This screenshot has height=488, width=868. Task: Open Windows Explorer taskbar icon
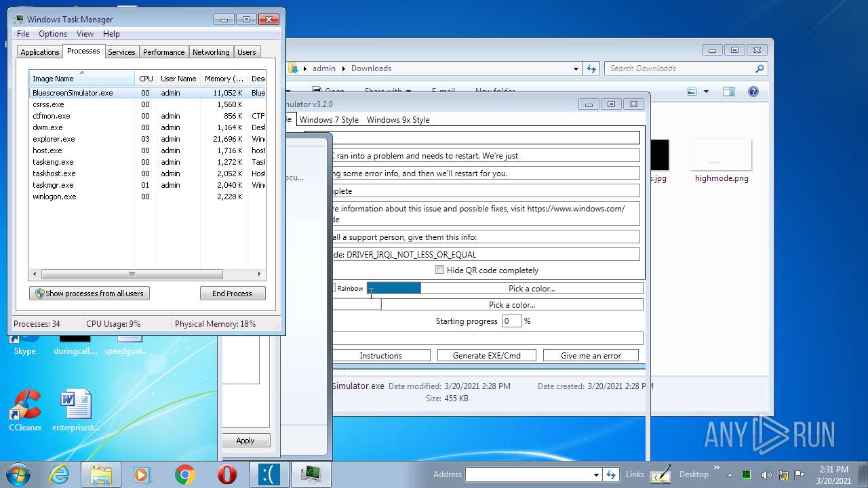tap(101, 474)
